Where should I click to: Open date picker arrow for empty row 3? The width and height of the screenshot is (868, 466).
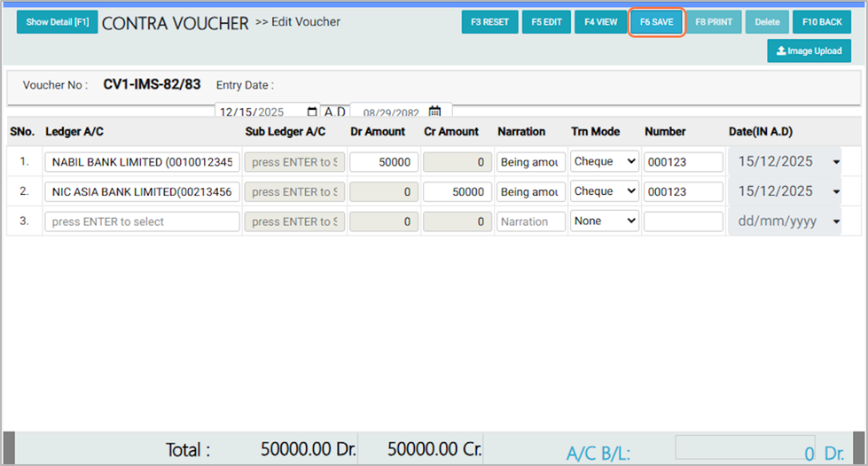(x=836, y=221)
